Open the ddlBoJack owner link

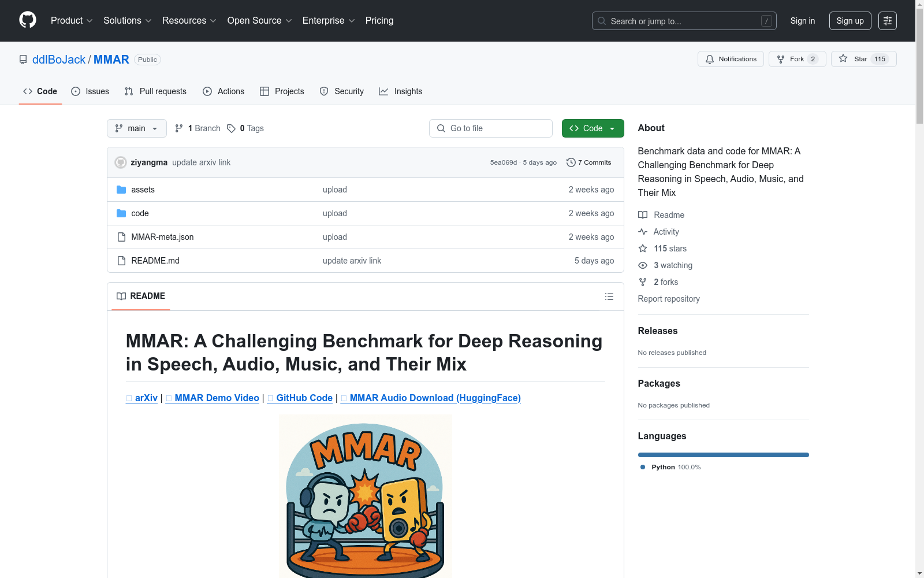click(59, 60)
